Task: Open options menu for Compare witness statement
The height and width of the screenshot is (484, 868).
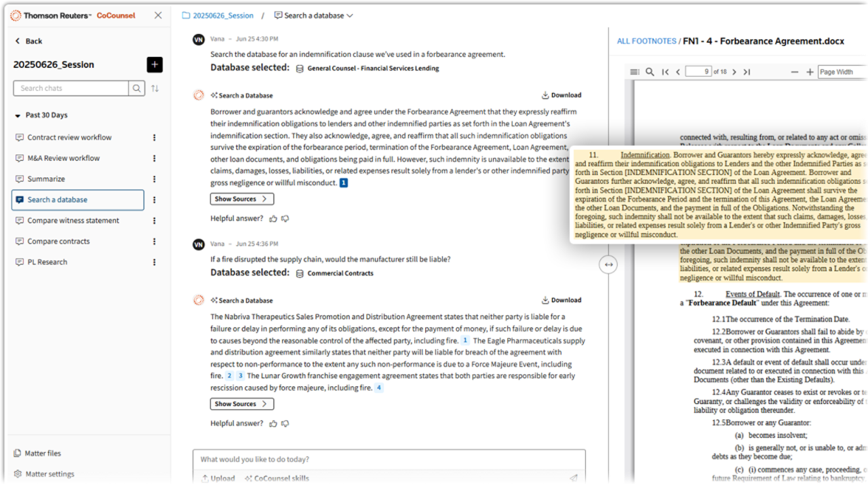Action: coord(154,221)
